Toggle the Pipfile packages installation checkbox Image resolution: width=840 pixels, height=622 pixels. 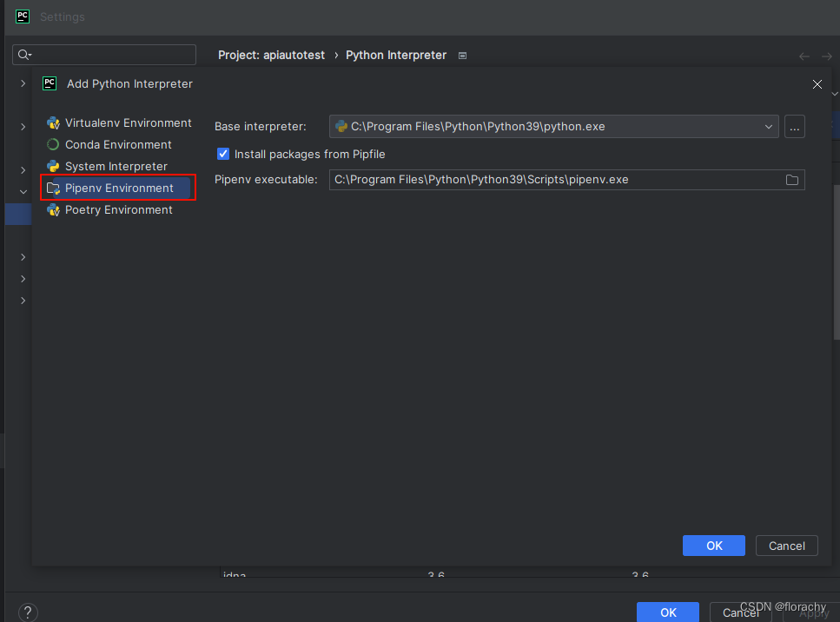tap(223, 154)
